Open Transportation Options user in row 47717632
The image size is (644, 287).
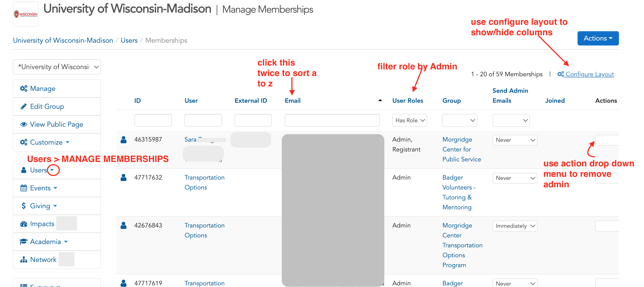[205, 182]
